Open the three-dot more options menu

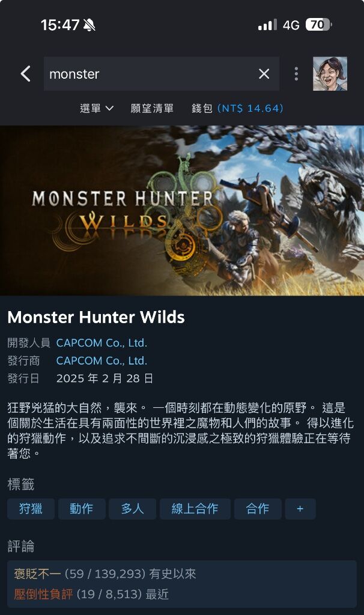coord(296,74)
